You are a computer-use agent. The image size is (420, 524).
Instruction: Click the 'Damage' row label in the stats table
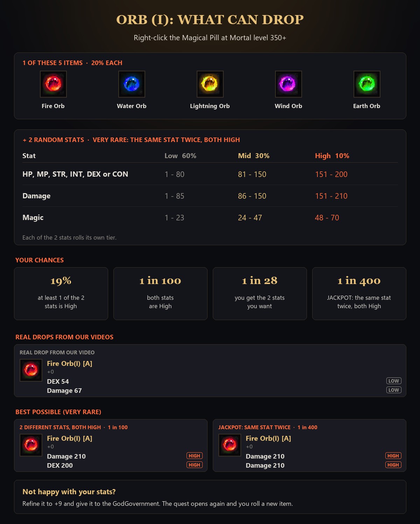pyautogui.click(x=36, y=196)
